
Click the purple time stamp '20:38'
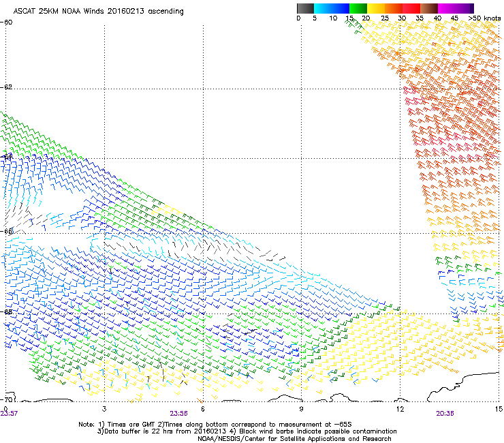tap(445, 414)
